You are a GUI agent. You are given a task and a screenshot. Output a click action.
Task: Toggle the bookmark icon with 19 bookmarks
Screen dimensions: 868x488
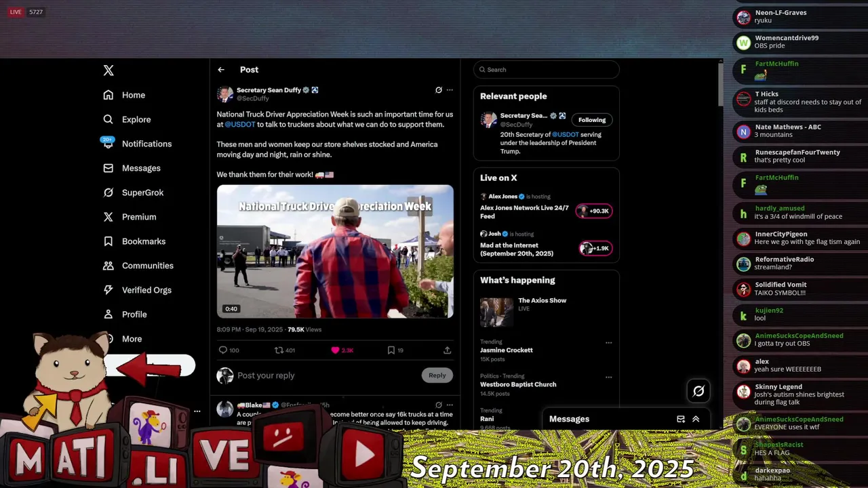coord(391,350)
